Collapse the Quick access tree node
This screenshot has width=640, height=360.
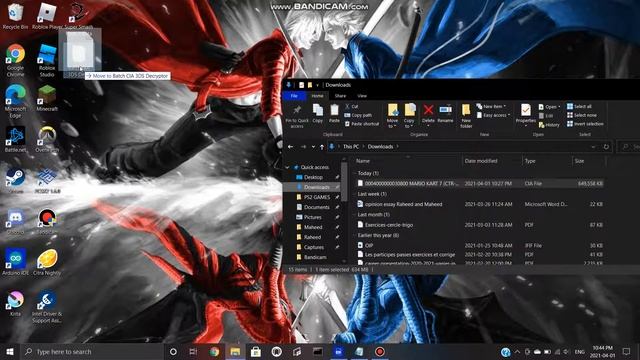[x=287, y=167]
